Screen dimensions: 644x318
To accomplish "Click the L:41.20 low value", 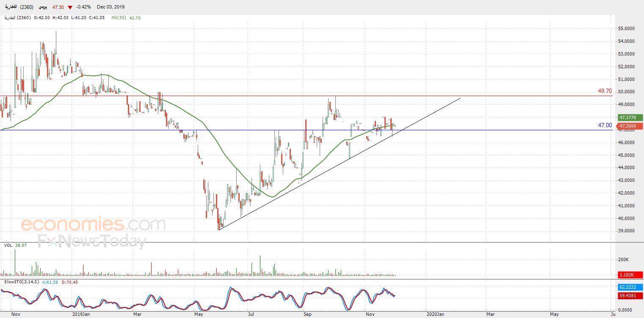I will (79, 18).
